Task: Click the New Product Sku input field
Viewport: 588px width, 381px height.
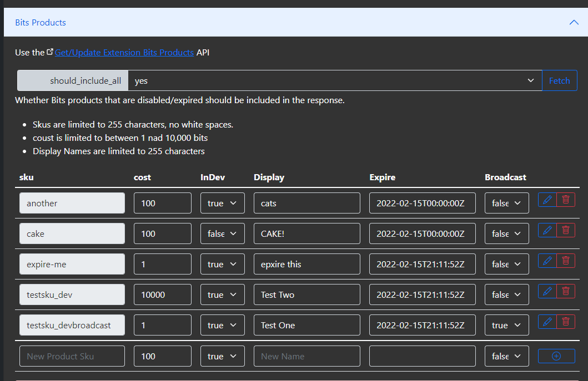Action: click(72, 356)
